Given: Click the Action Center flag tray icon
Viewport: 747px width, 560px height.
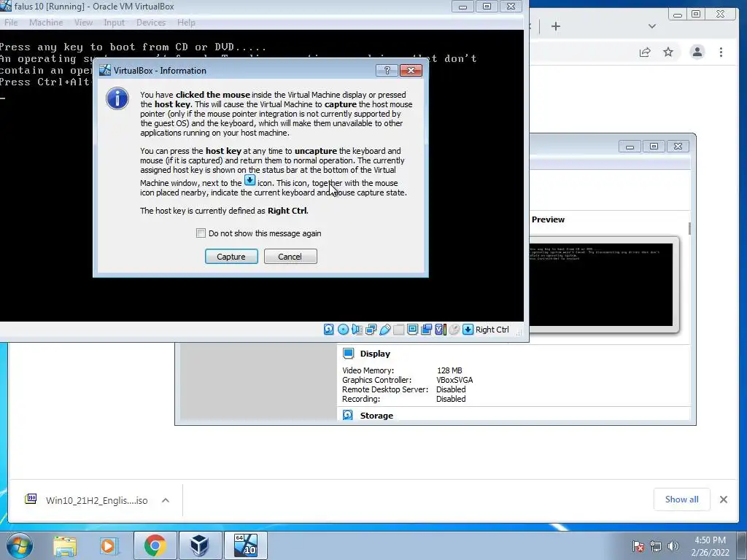Looking at the screenshot, I should click(x=638, y=546).
